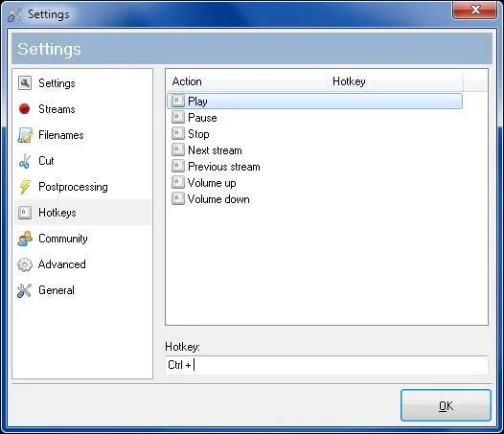Open the Cut scissors icon
Screen dimensions: 504x434
tap(25, 161)
